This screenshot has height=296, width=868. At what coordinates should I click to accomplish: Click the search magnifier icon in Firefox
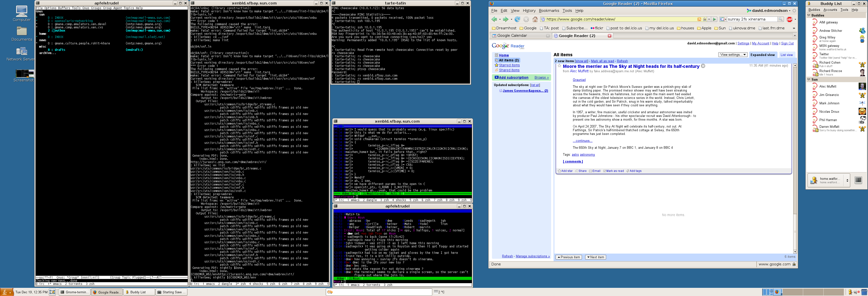pyautogui.click(x=780, y=19)
